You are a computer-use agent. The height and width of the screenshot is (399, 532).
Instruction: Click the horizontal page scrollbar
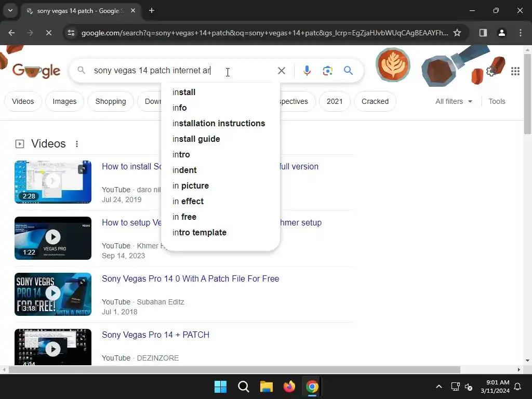pos(234,369)
